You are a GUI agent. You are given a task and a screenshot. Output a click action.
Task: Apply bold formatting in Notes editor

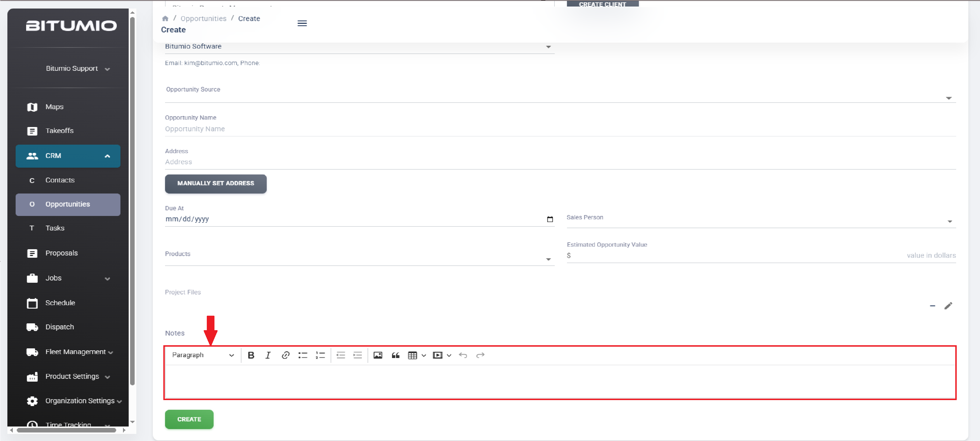251,355
